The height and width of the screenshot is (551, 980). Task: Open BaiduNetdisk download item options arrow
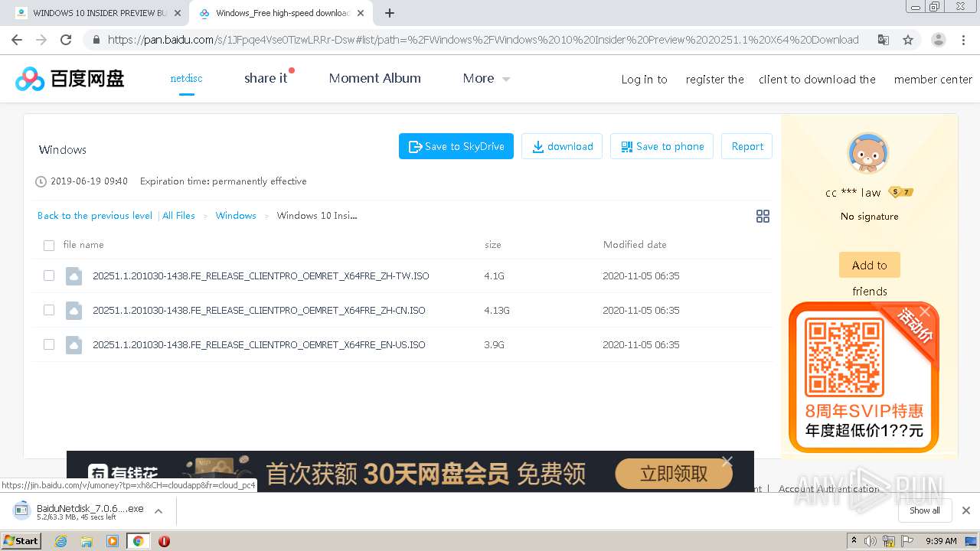click(158, 510)
